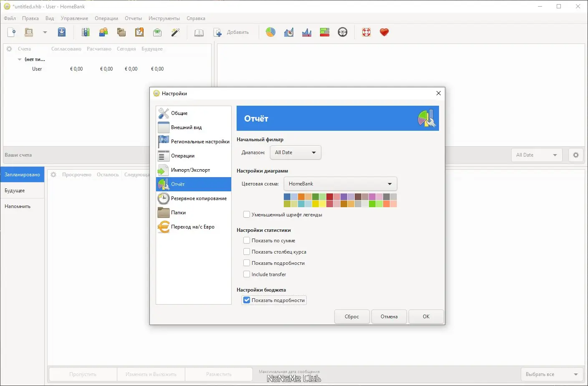The height and width of the screenshot is (386, 588).
Task: Close the Настройки dialog with X
Action: click(438, 93)
